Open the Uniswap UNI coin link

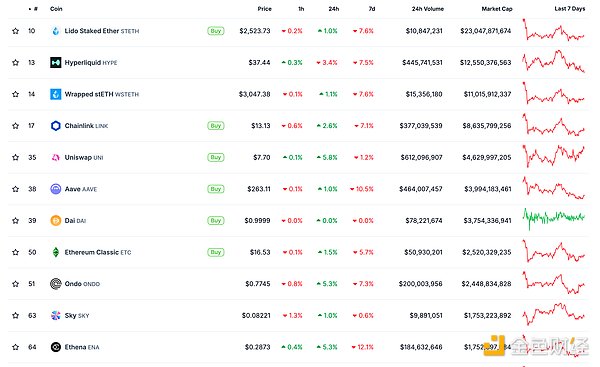coord(84,157)
